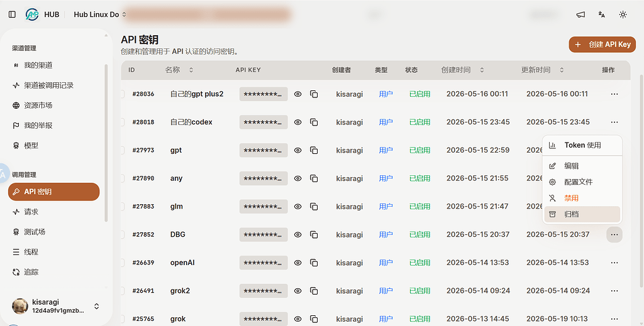This screenshot has height=326, width=644.
Task: Toggle the light/dark theme sun icon
Action: [623, 14]
